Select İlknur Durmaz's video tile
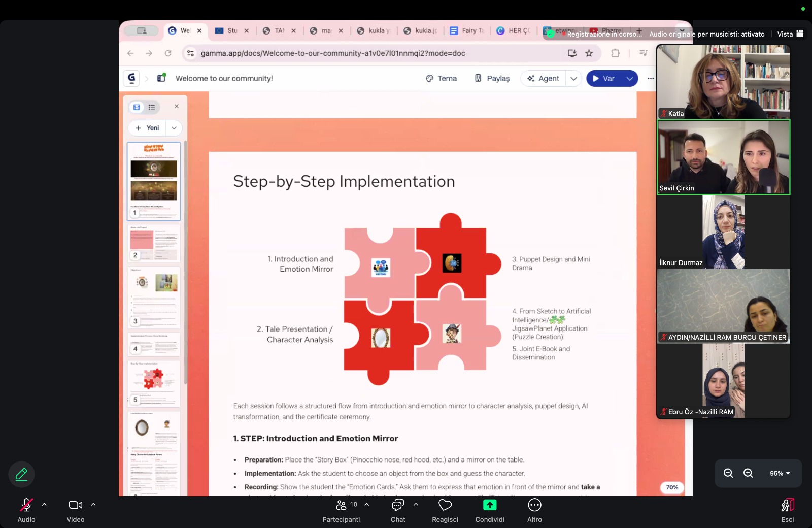This screenshot has width=812, height=528. 723,232
